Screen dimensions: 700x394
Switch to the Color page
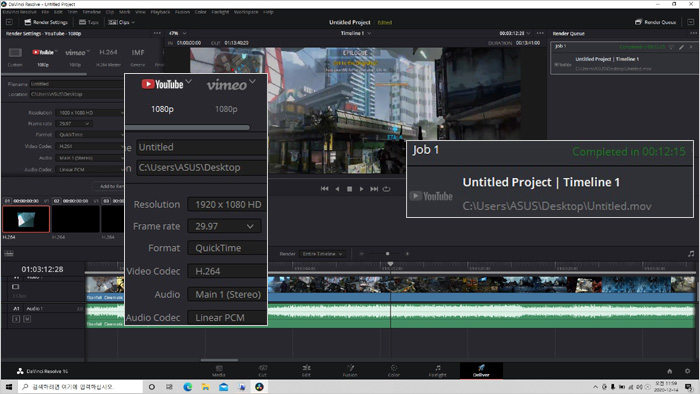tap(394, 370)
